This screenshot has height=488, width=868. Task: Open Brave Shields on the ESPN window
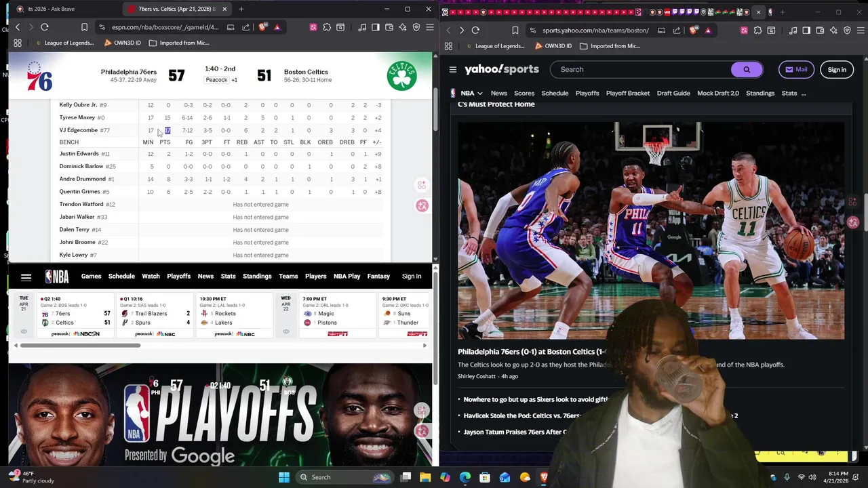[263, 27]
